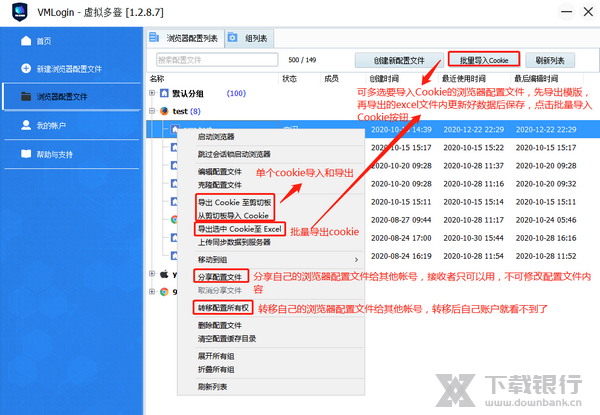Click the Chrome icon in the bottom group row

point(164,292)
